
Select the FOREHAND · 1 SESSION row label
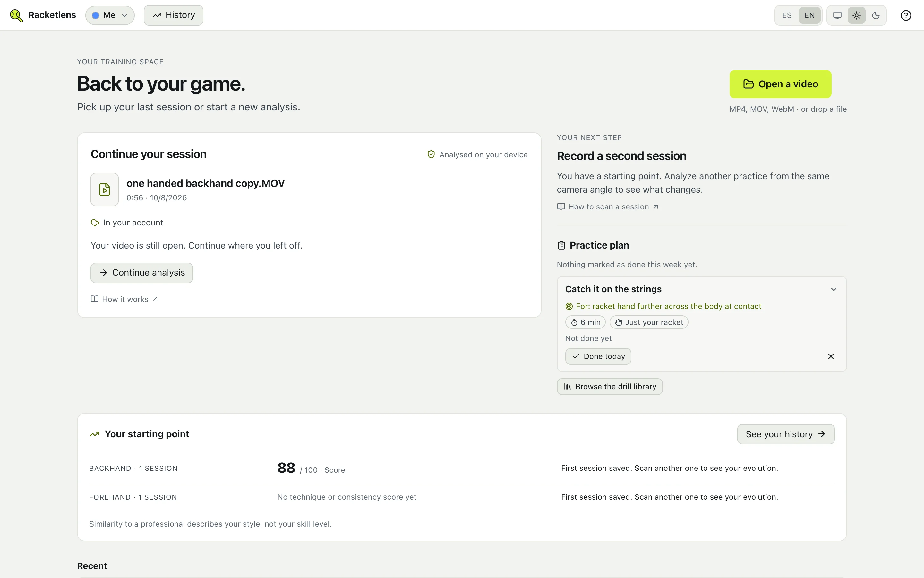[x=133, y=497]
